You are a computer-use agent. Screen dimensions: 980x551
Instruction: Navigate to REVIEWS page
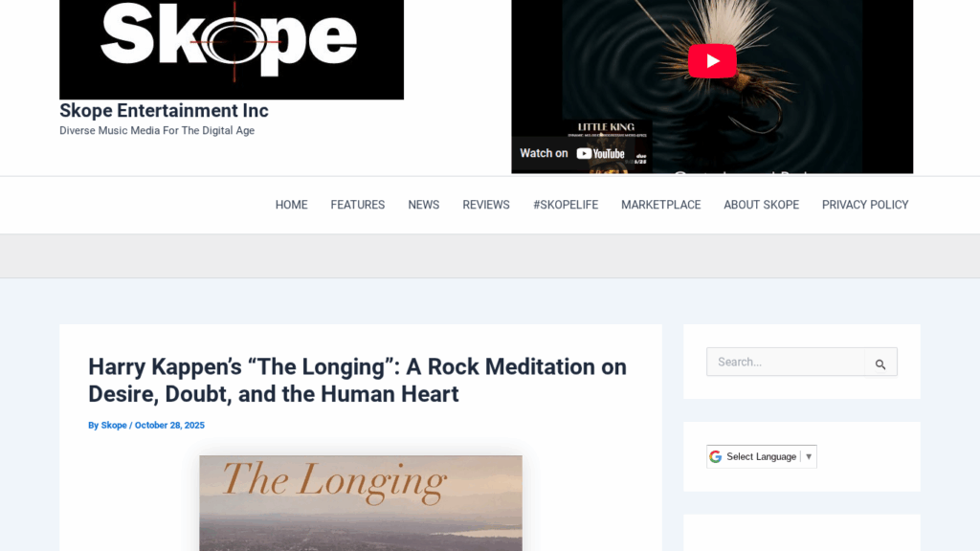486,205
